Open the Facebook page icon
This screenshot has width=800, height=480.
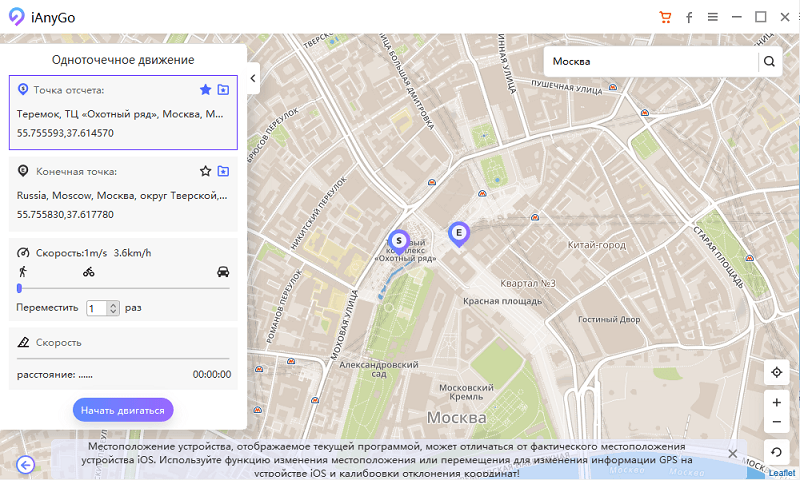point(689,18)
